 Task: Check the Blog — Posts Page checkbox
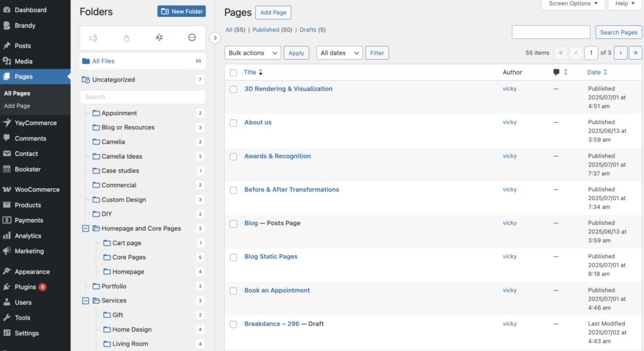(233, 223)
